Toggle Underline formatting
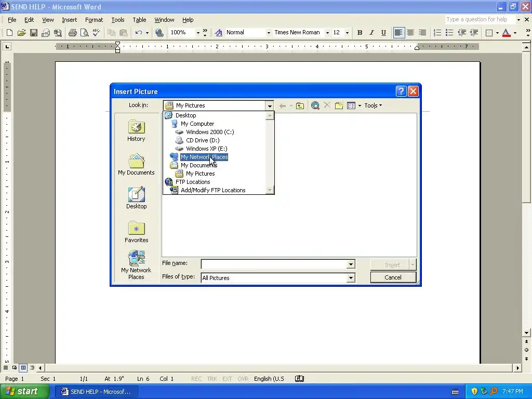The height and width of the screenshot is (399, 532). [x=383, y=33]
